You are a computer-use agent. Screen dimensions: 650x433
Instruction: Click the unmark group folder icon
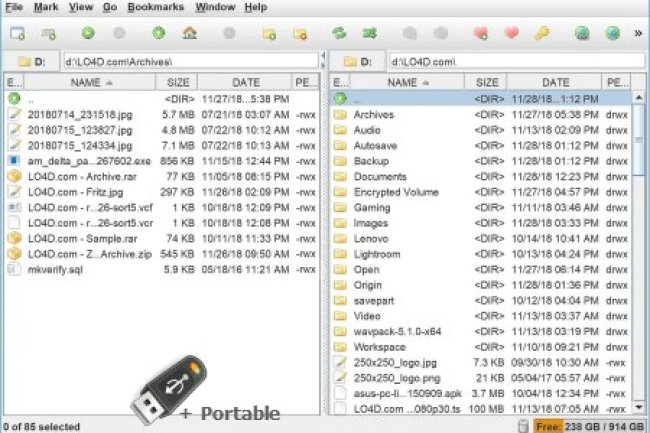pos(300,34)
